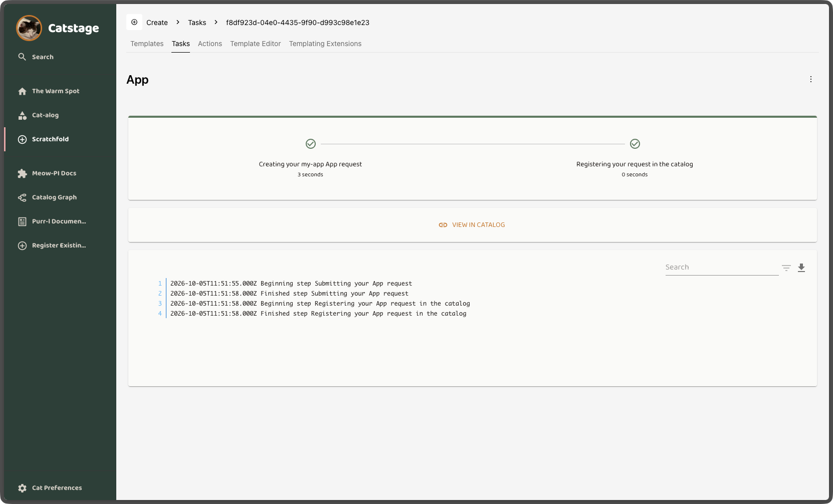The height and width of the screenshot is (504, 833).
Task: Open the Cat-alog shapes icon
Action: pos(22,115)
